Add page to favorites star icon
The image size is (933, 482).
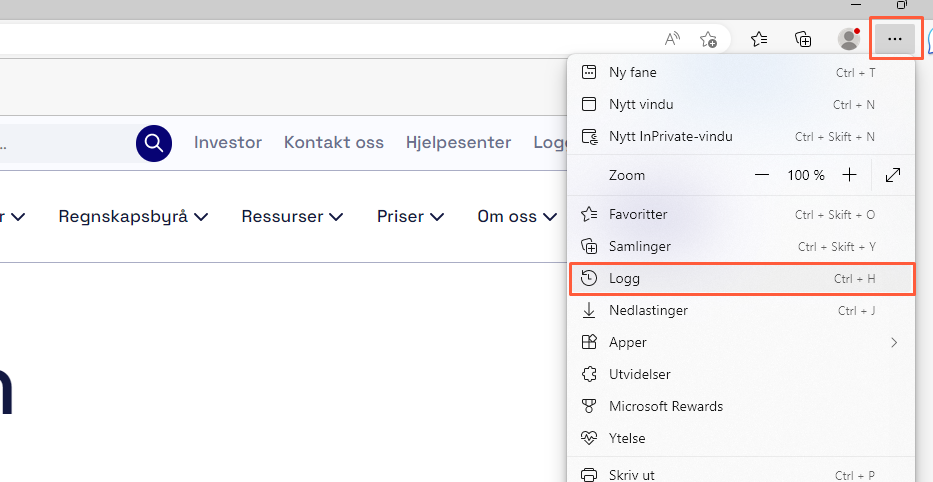pyautogui.click(x=708, y=39)
